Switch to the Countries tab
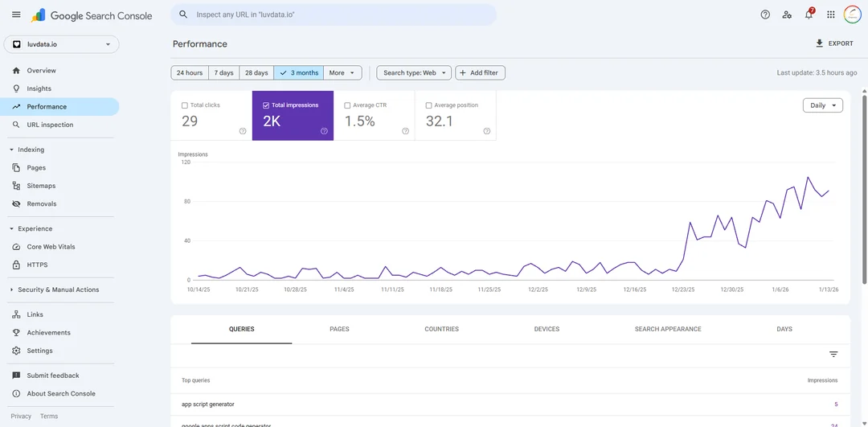Screen dimensions: 868x427 click(x=441, y=329)
